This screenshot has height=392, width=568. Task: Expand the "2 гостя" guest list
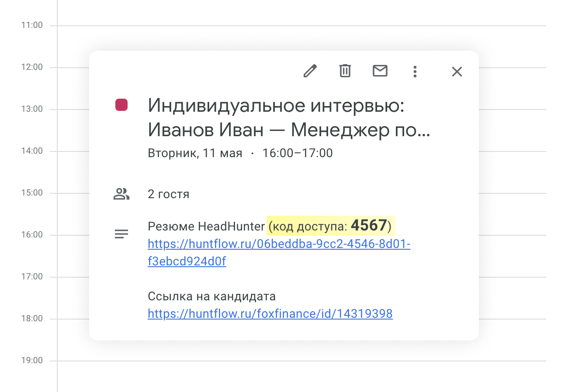tap(168, 194)
